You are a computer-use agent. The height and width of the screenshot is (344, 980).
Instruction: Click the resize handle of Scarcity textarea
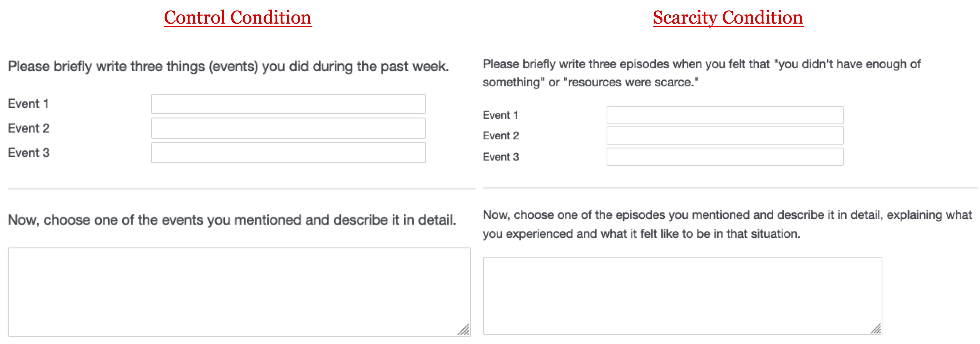(876, 328)
